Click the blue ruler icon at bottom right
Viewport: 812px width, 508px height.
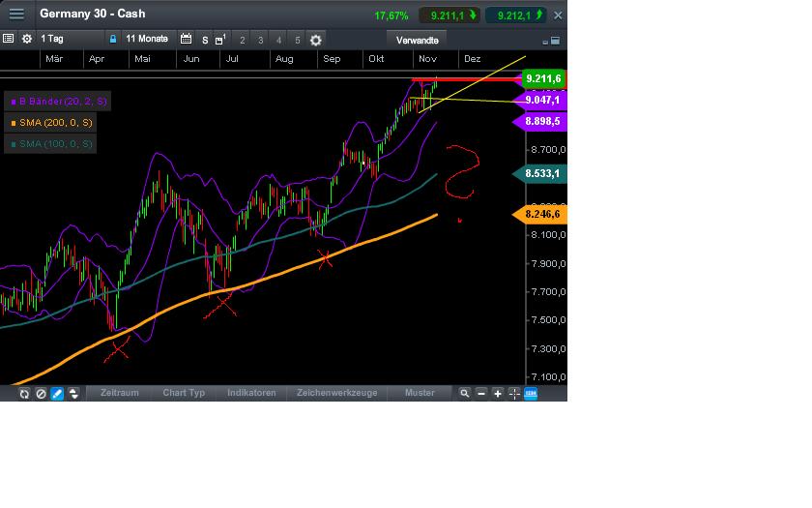click(531, 394)
